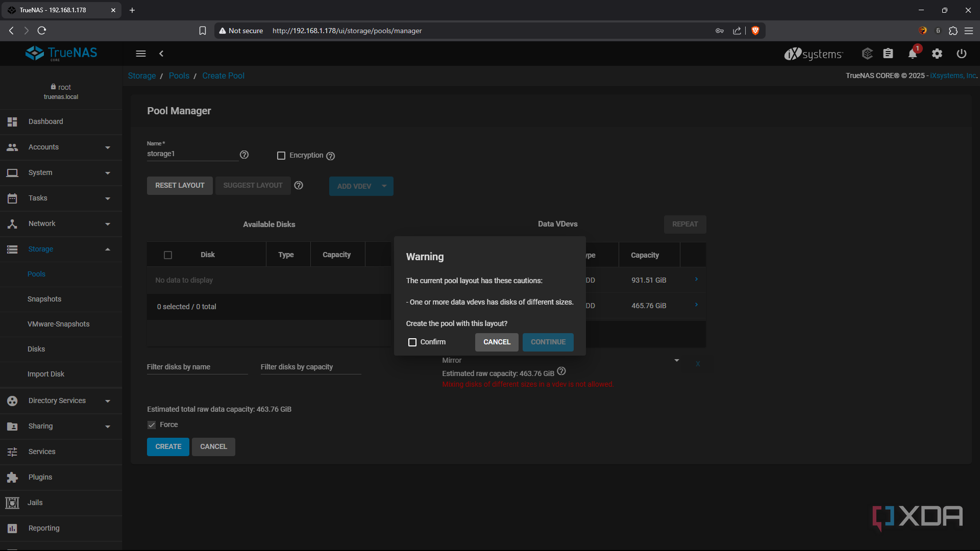Click the TrueNAS logo

pos(61,53)
